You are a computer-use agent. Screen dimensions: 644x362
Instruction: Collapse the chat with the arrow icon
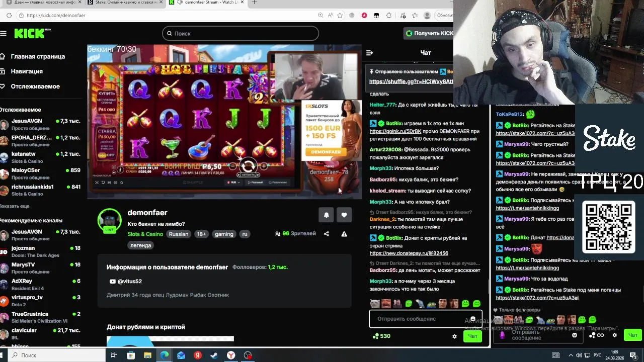coord(369,53)
